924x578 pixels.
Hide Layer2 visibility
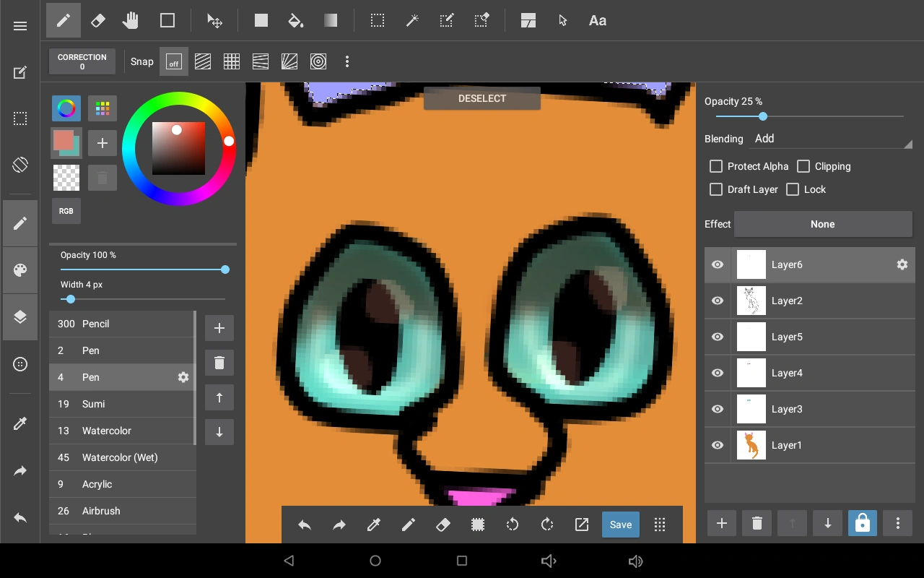[x=718, y=301]
